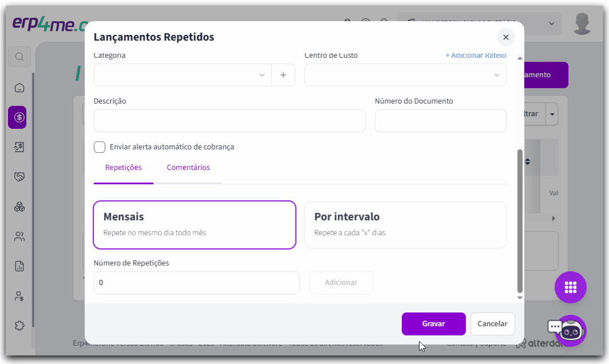The image size is (609, 364).
Task: Select the Mensais repetition option
Action: [195, 225]
